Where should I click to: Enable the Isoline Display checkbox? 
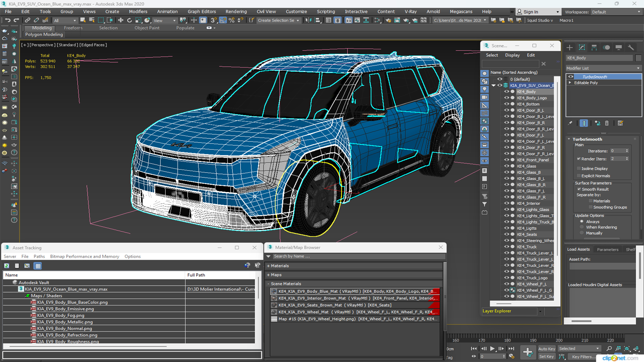point(579,169)
